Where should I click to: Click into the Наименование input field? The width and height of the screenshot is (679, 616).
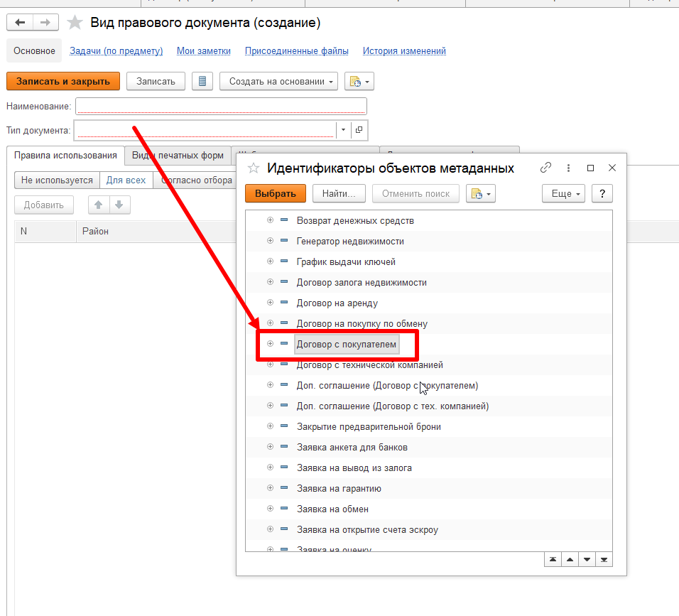[x=221, y=107]
